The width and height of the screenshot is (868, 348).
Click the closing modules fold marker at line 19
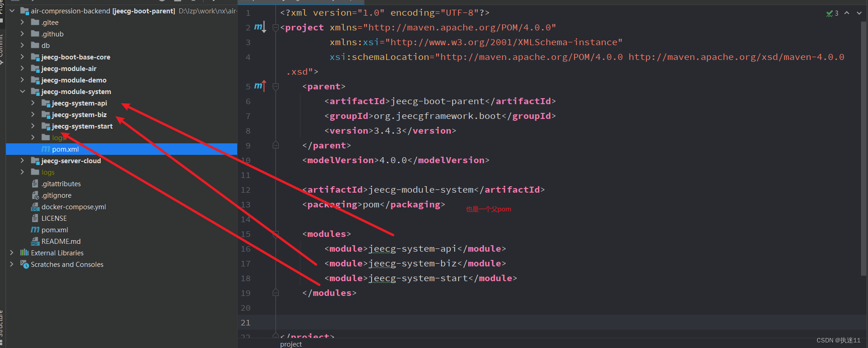(x=275, y=293)
